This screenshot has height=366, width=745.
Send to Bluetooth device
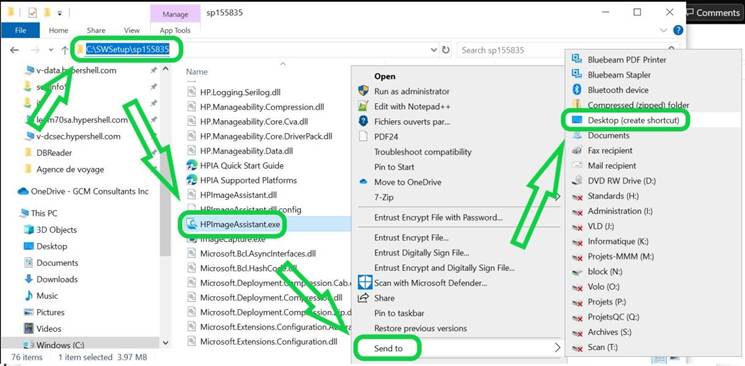618,90
